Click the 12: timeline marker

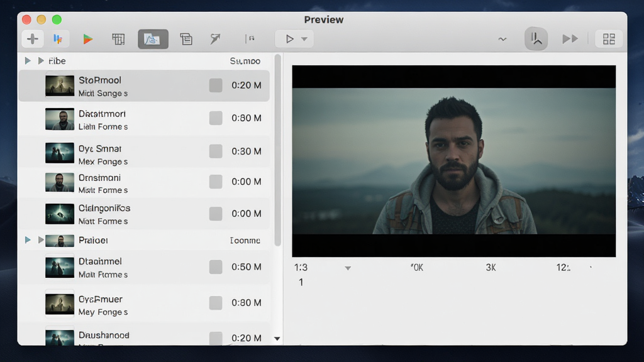(x=563, y=268)
